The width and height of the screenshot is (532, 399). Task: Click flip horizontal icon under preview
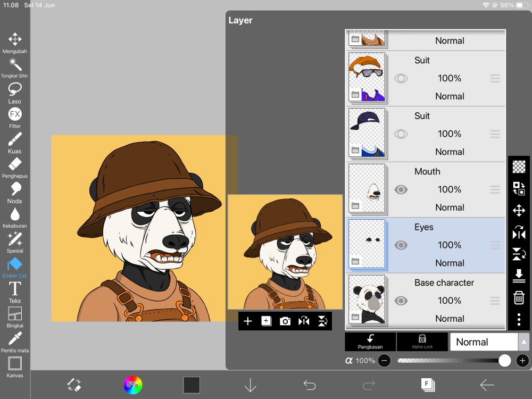(x=304, y=321)
